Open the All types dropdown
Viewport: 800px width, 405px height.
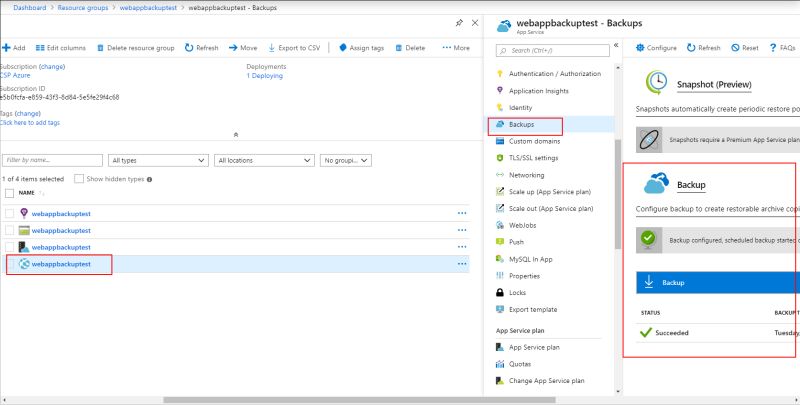(158, 160)
